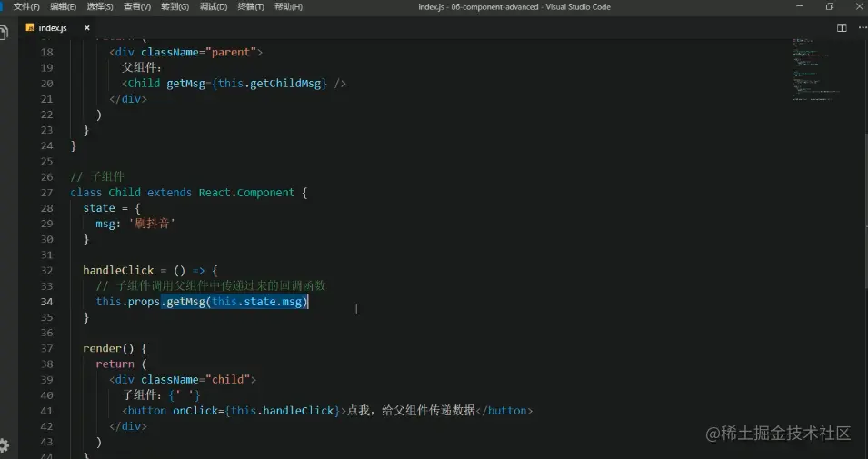Image resolution: width=868 pixels, height=459 pixels.
Task: Click the code minimap overview
Action: [816, 69]
